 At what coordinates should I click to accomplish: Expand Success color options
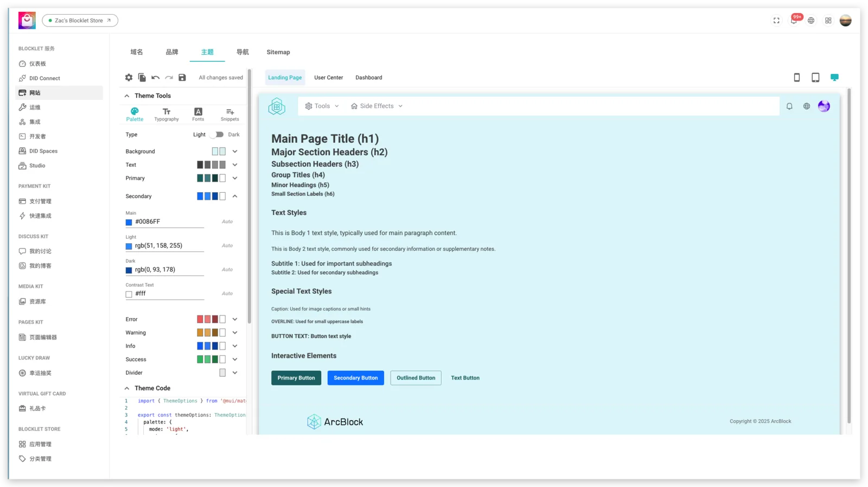click(235, 359)
